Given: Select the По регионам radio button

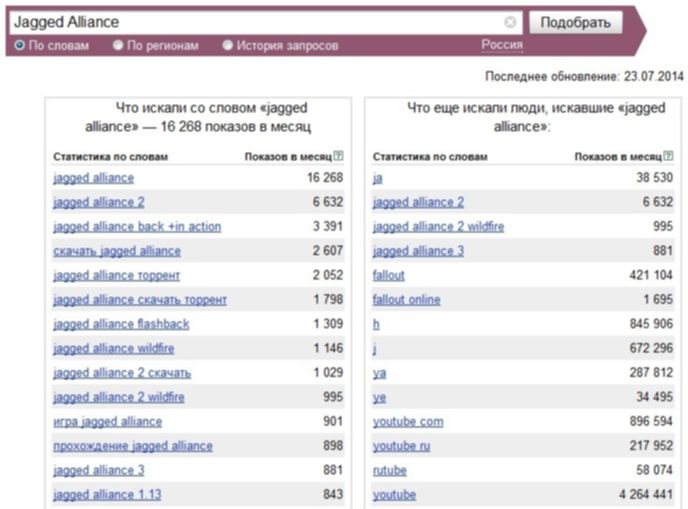Looking at the screenshot, I should click(118, 45).
